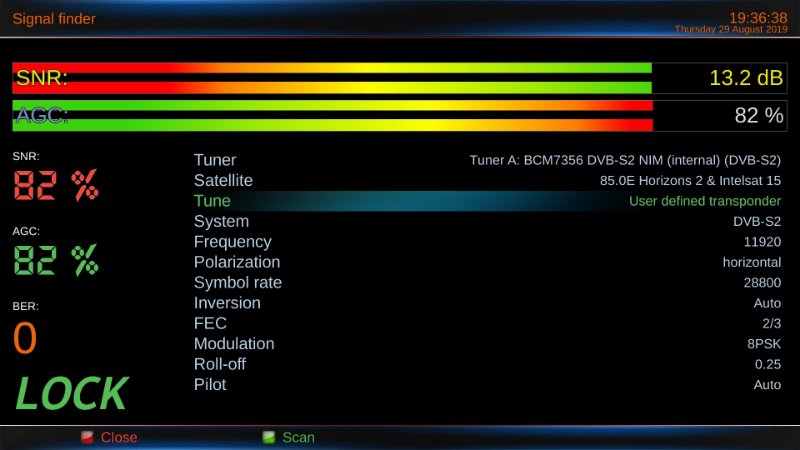Click the green LOCK status indicator
800x450 pixels.
[71, 394]
